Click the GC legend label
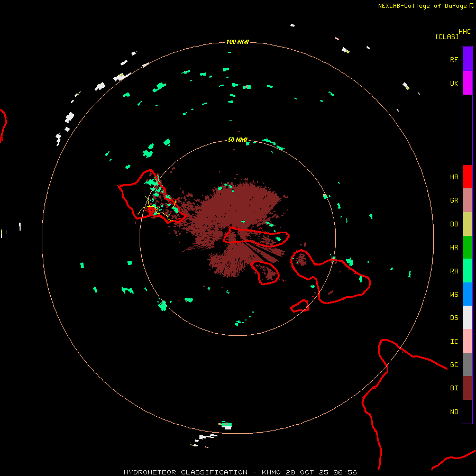Viewport: 476px width, 476px height. [454, 365]
